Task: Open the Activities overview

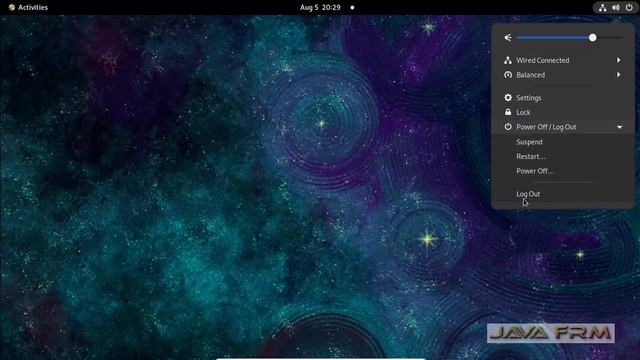Action: point(28,7)
